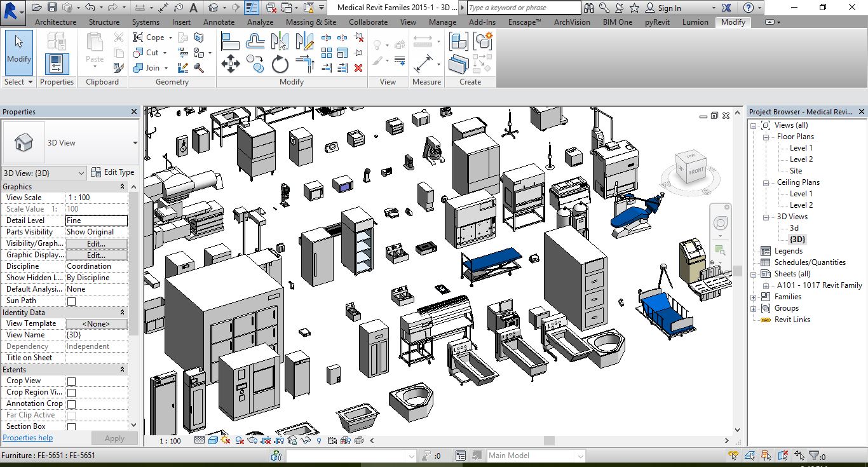Viewport: 868px width, 467px height.
Task: Click the view's horizontal scrollbar thumb
Action: (x=549, y=440)
